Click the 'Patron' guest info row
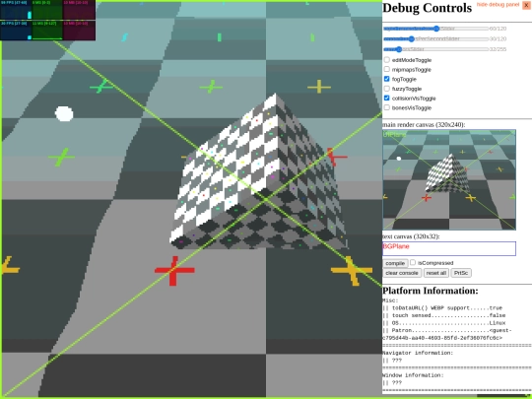532x399 pixels. point(447,334)
